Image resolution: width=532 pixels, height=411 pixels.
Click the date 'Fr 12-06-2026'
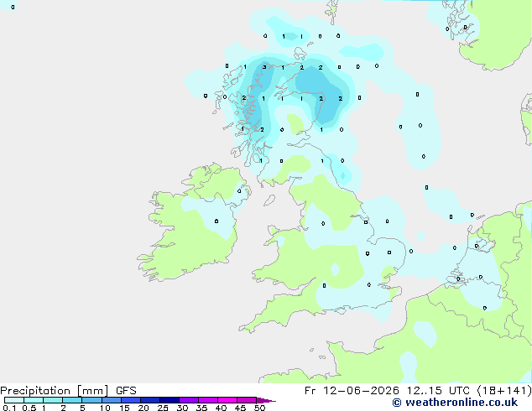[x=352, y=391]
